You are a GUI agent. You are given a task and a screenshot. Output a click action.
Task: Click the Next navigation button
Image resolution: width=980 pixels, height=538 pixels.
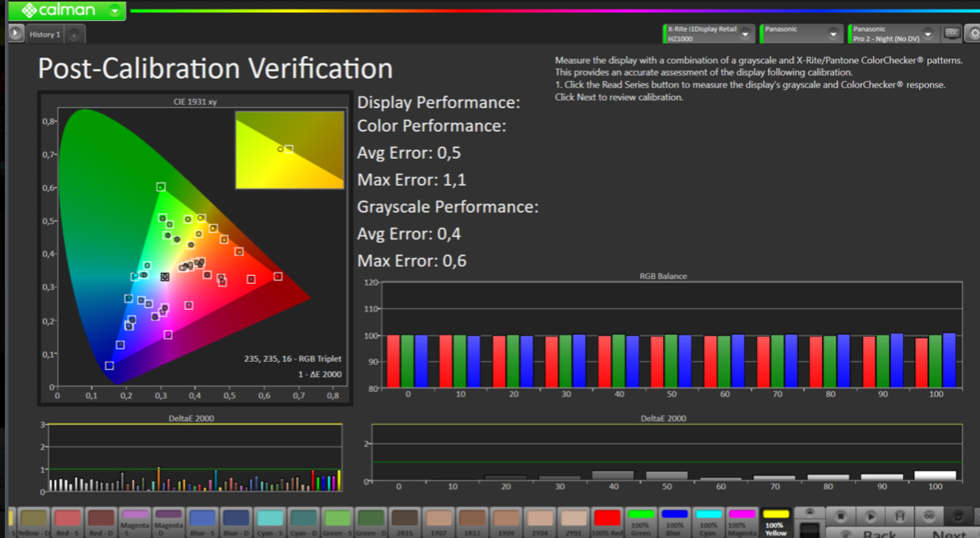point(948,533)
